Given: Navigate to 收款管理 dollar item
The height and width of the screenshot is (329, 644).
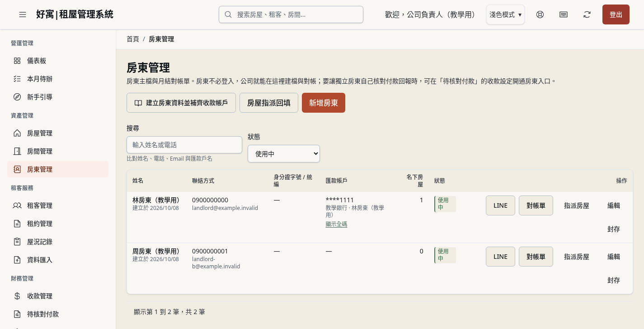Looking at the screenshot, I should [58, 296].
